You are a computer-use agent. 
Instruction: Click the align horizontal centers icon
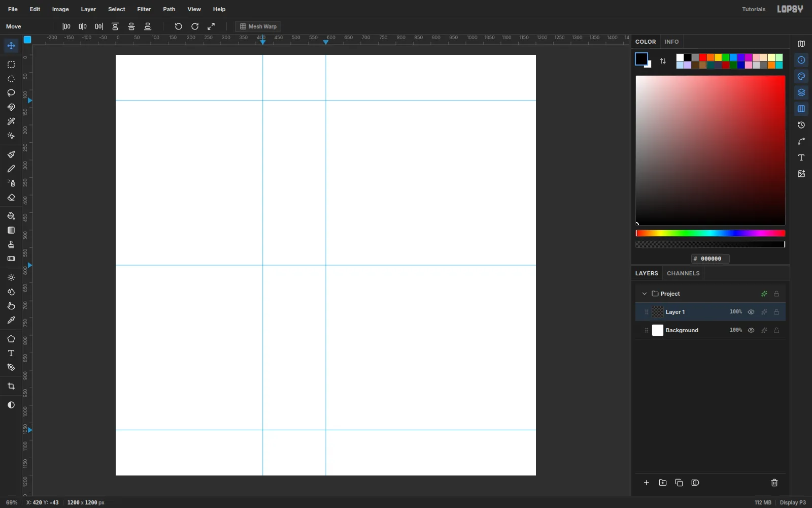point(83,26)
